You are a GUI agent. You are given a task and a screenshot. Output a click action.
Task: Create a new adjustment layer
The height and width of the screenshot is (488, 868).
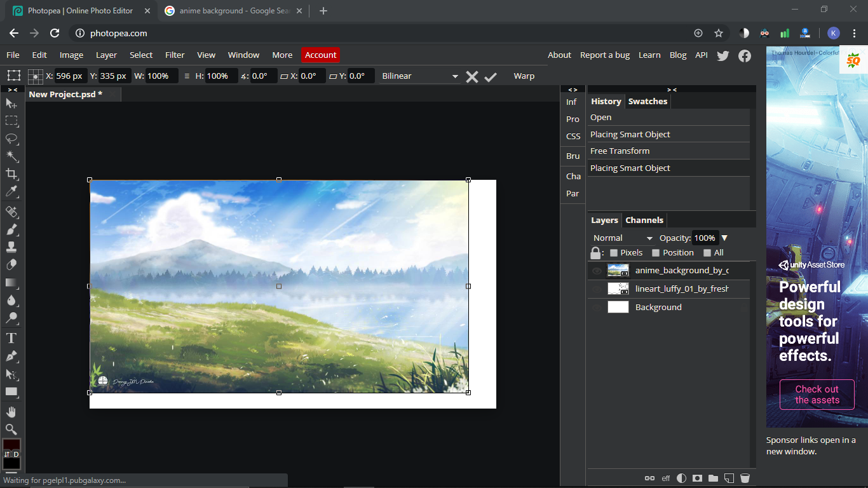[x=681, y=478]
